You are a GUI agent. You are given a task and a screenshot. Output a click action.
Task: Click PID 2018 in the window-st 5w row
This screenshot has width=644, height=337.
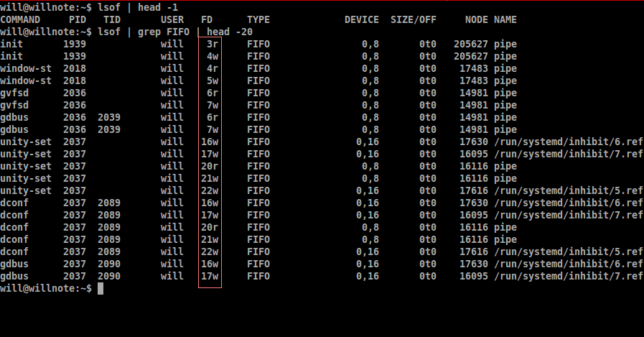(x=75, y=80)
